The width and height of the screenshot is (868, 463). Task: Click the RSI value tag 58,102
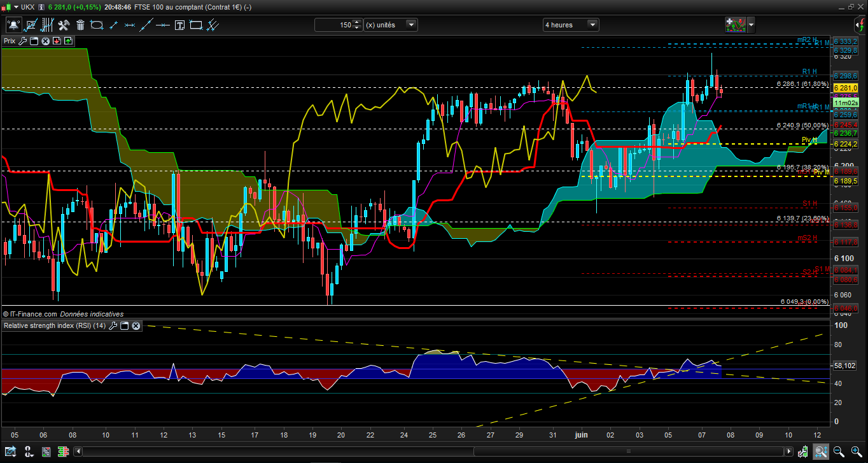click(x=846, y=366)
